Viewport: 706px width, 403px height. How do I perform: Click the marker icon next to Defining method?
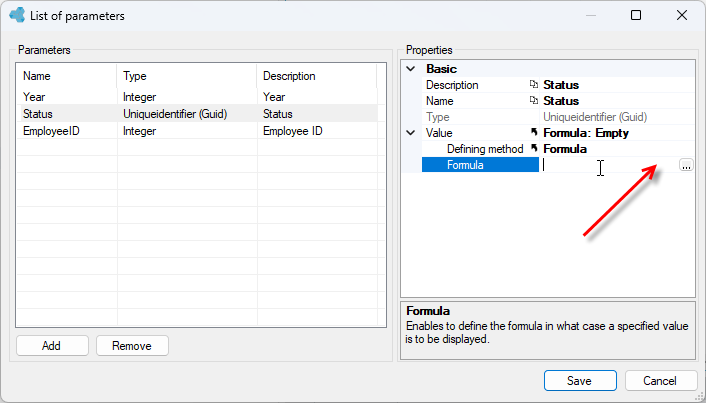534,148
